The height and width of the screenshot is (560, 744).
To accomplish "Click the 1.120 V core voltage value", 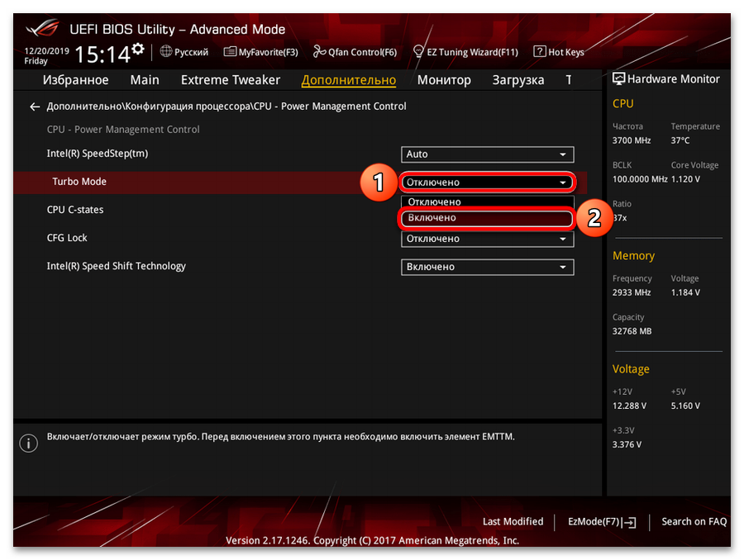I will point(685,179).
